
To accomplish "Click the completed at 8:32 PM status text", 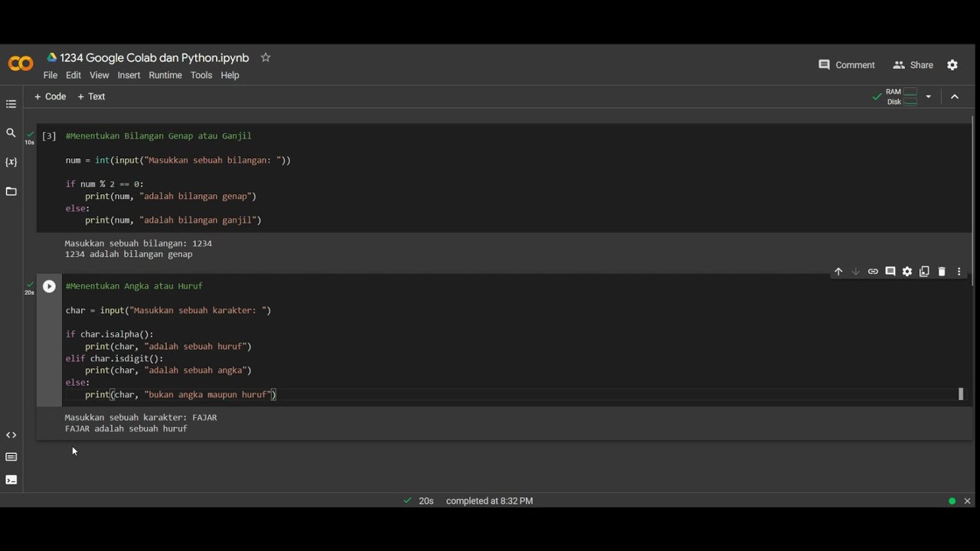I will coord(489,501).
